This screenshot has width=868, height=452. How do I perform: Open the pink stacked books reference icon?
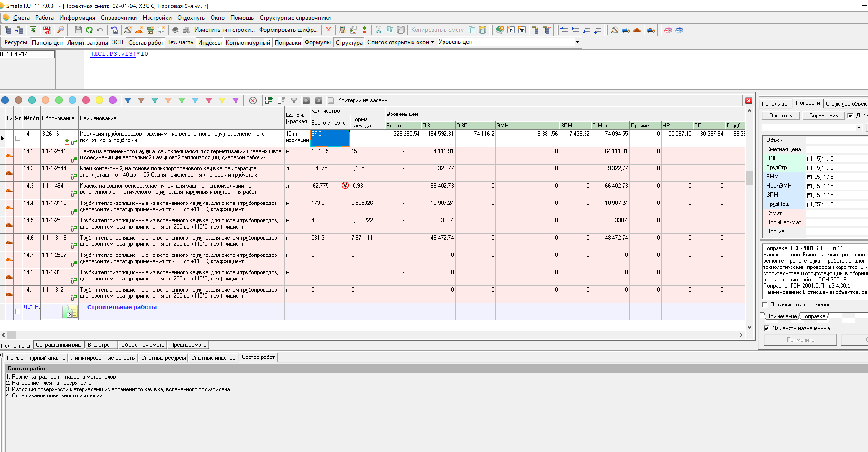668,30
